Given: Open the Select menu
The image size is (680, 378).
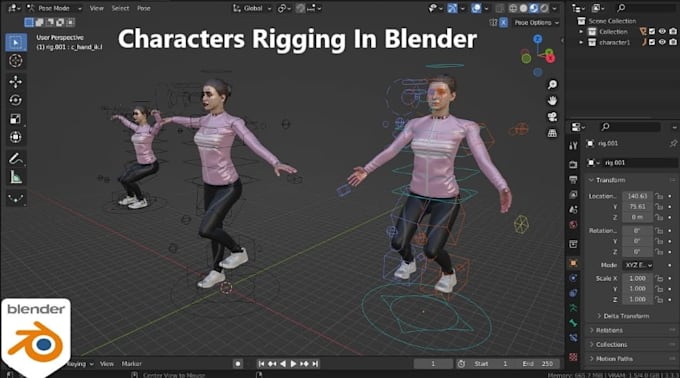Looking at the screenshot, I should (x=120, y=8).
